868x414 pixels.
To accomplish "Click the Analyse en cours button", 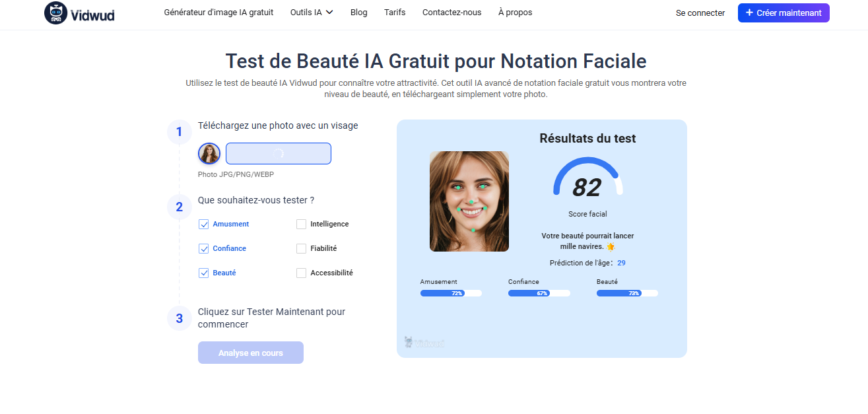I will click(250, 352).
